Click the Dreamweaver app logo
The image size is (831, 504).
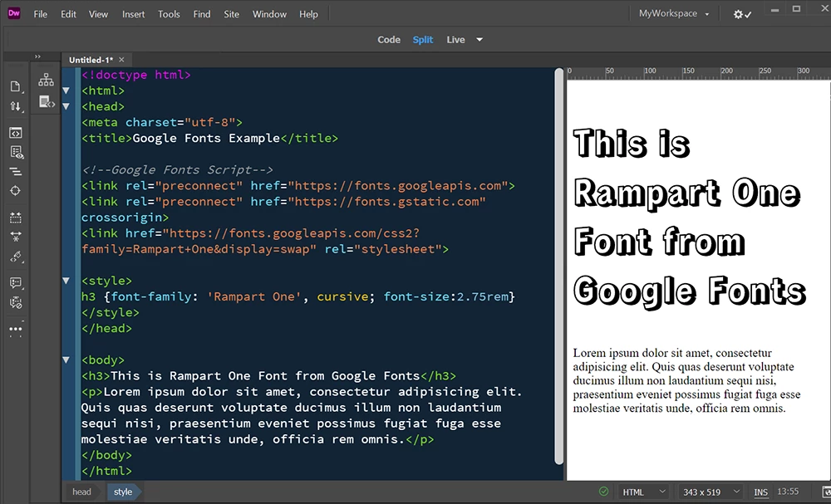pos(14,14)
